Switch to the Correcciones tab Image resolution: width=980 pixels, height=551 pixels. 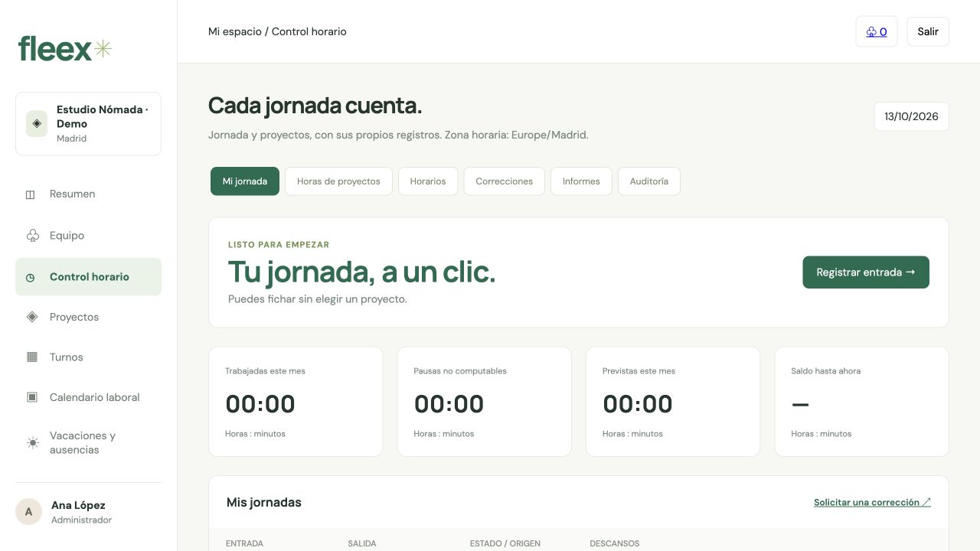pos(504,181)
